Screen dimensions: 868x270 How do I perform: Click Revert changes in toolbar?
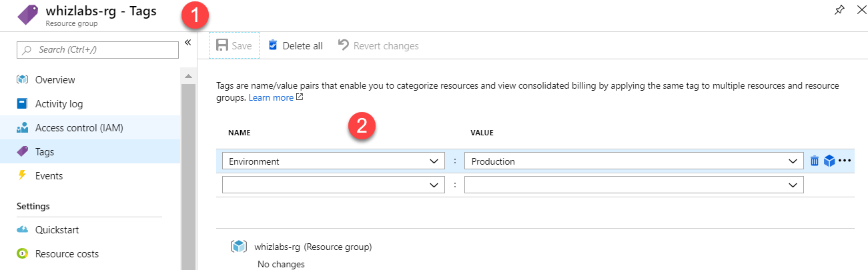point(378,46)
